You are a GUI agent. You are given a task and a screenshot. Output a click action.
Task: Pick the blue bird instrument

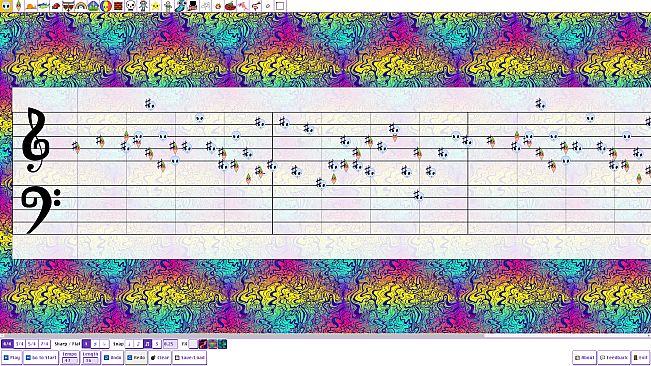coord(180,6)
